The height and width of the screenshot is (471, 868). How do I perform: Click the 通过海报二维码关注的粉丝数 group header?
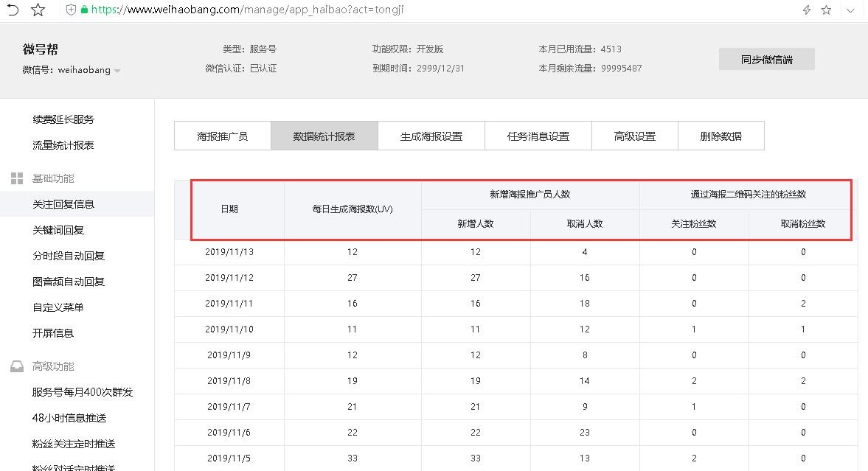(x=749, y=195)
